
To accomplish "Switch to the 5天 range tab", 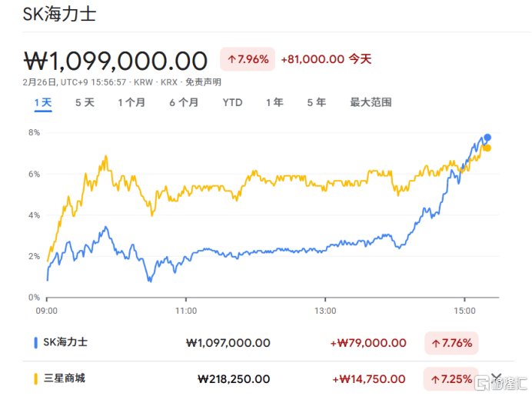I will click(x=85, y=102).
